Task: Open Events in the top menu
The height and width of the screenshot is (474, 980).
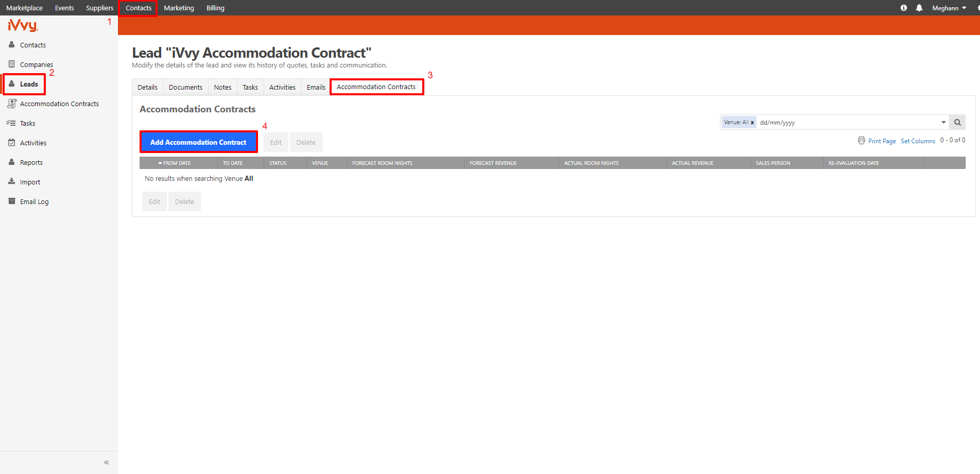Action: click(64, 8)
